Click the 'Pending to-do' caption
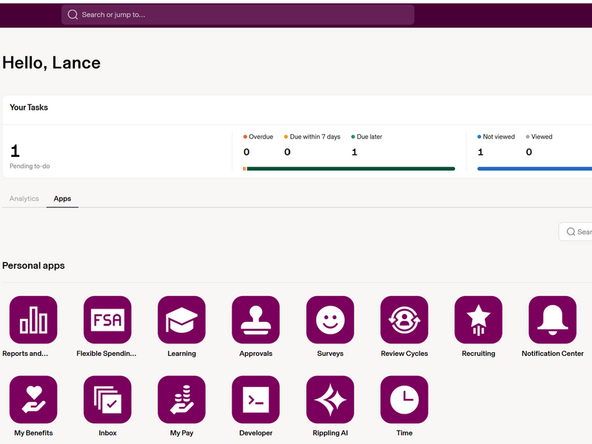This screenshot has width=592, height=444. pyautogui.click(x=29, y=166)
